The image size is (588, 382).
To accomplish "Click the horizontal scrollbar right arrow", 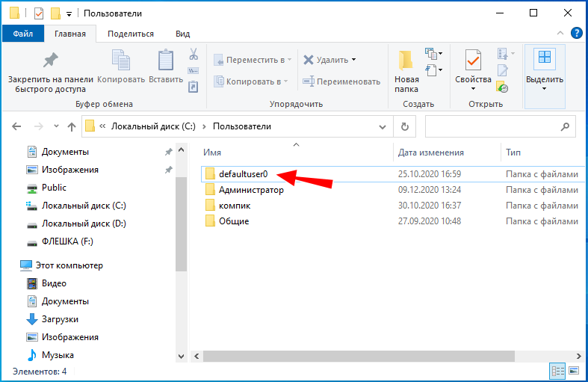I will coord(578,356).
